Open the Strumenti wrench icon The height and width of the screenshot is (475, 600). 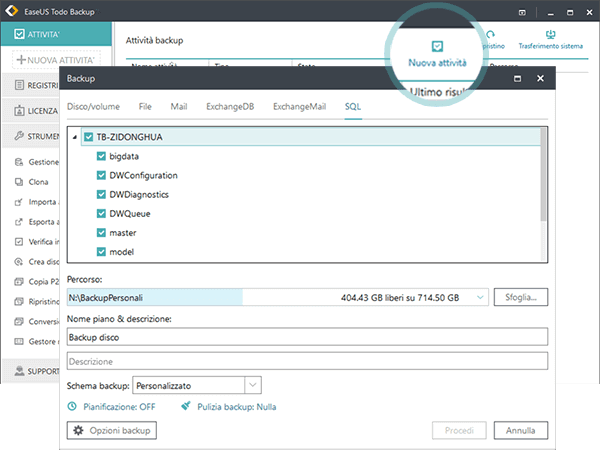tap(19, 136)
